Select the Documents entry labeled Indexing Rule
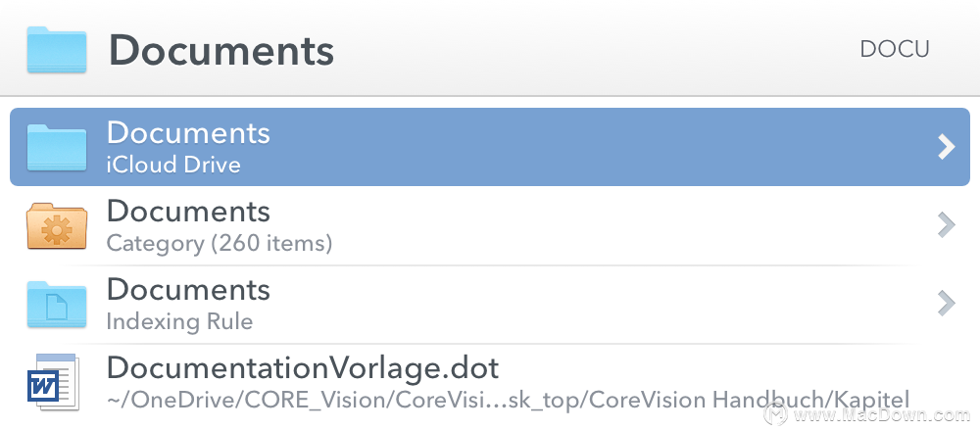Screen dimensions: 980x431 [x=490, y=305]
